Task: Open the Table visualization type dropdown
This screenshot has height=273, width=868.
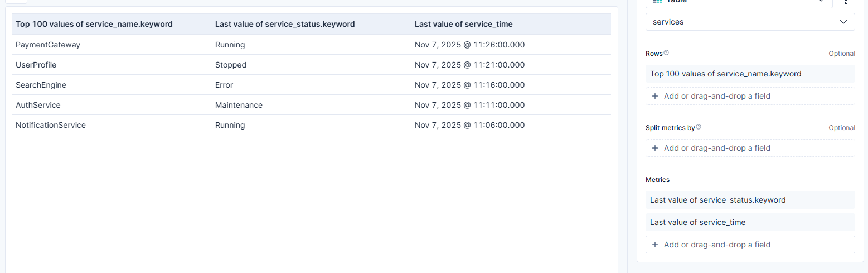Action: [739, 3]
